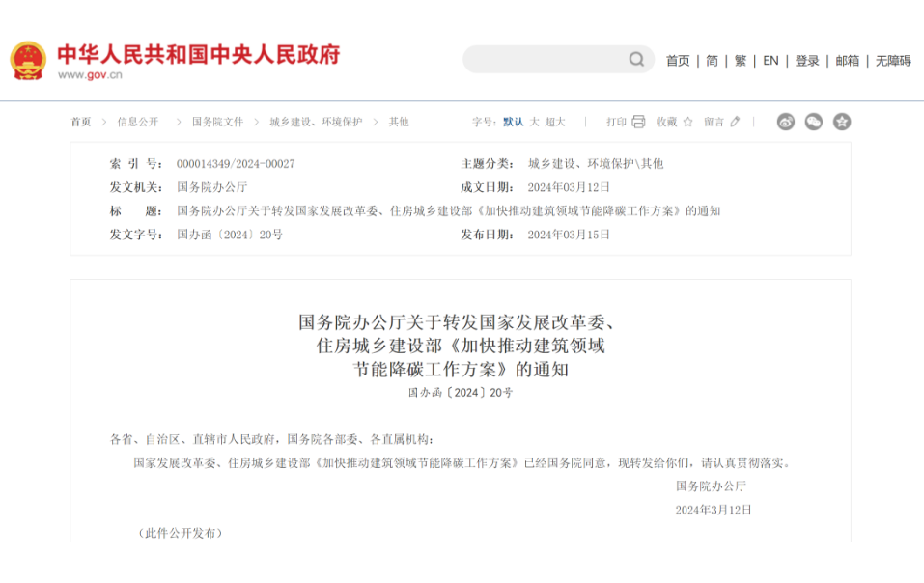This screenshot has width=924, height=583.
Task: Click the 登录 login link
Action: pyautogui.click(x=807, y=61)
